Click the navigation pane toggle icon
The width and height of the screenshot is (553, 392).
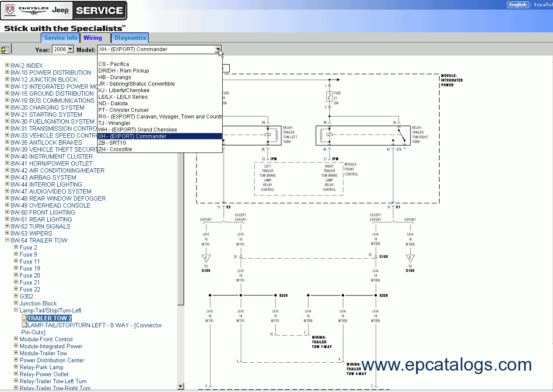(x=5, y=50)
